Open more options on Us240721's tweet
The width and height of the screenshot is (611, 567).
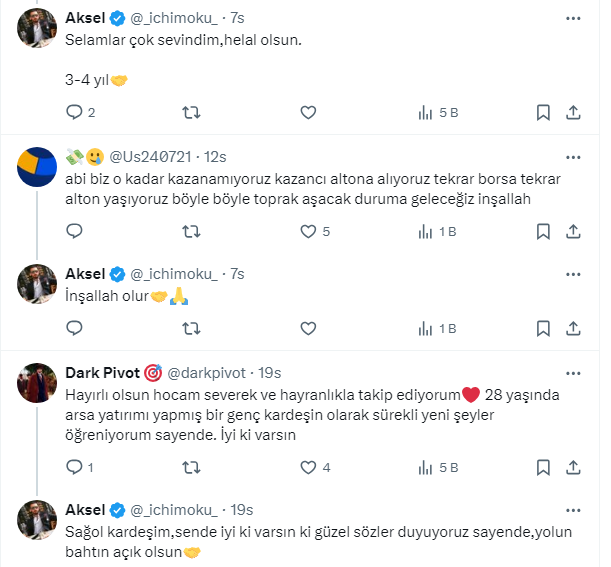click(x=573, y=156)
